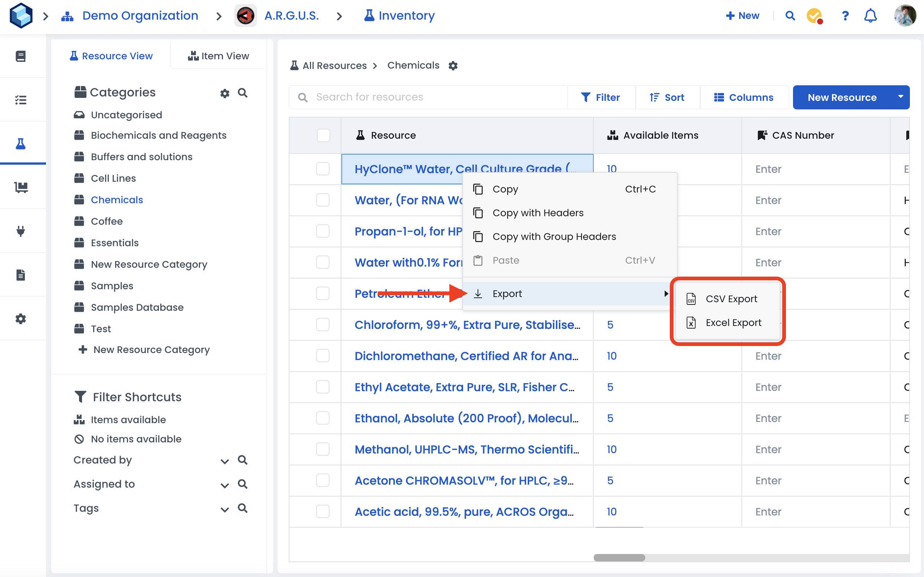This screenshot has height=577, width=924.
Task: Select CSV Export from the submenu
Action: coord(731,299)
